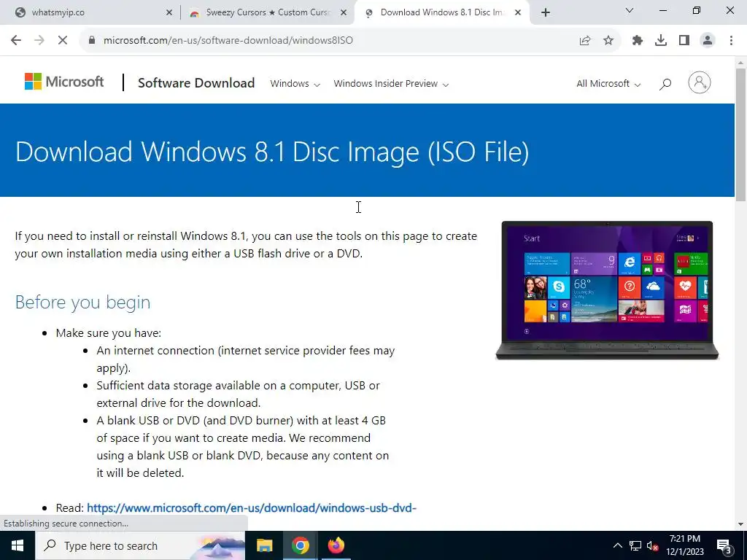
Task: Click the muted volume tray icon
Action: pos(653,545)
